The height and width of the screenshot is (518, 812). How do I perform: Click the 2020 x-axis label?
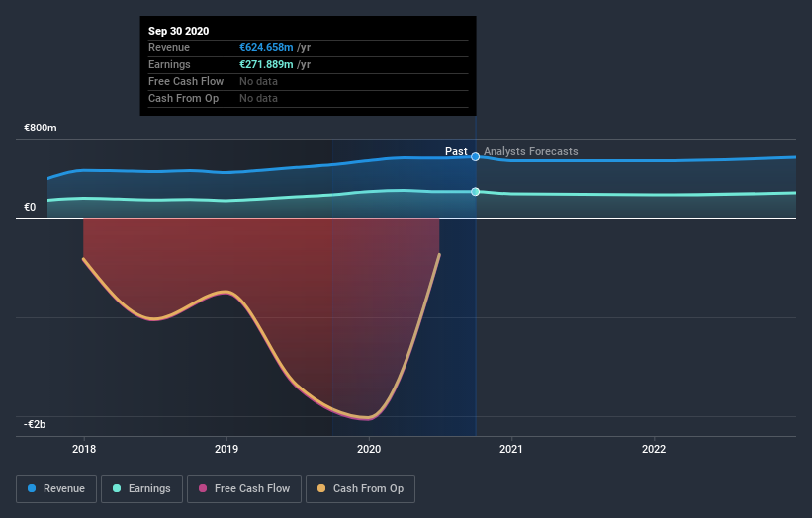tap(369, 449)
